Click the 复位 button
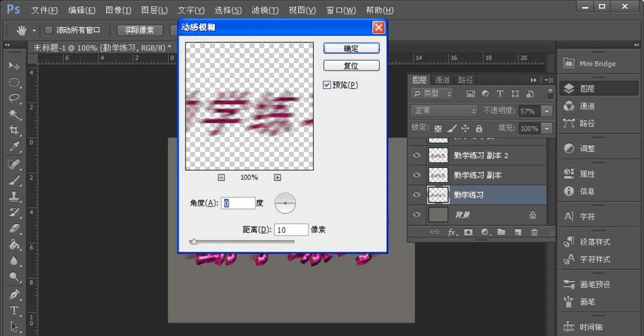644x336 pixels. coord(351,66)
